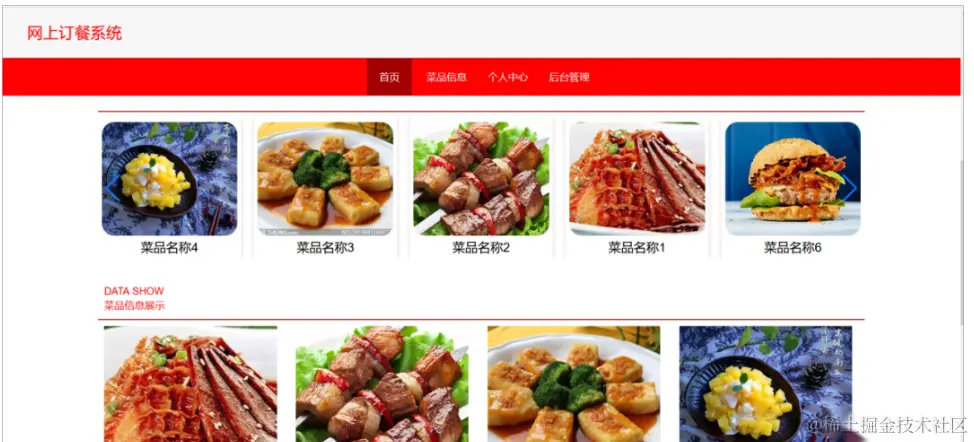Open the 菜品名称6 burger image
Viewport: 974px width, 442px height.
[793, 179]
